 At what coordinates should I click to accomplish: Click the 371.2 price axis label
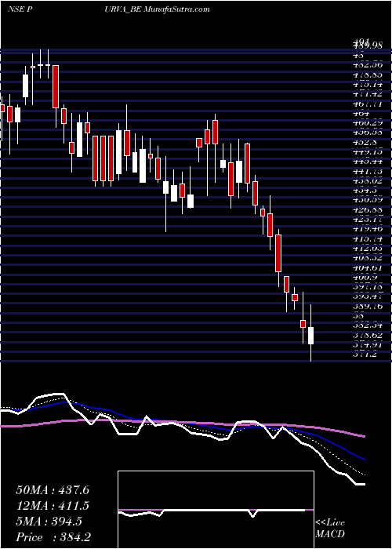(x=365, y=354)
